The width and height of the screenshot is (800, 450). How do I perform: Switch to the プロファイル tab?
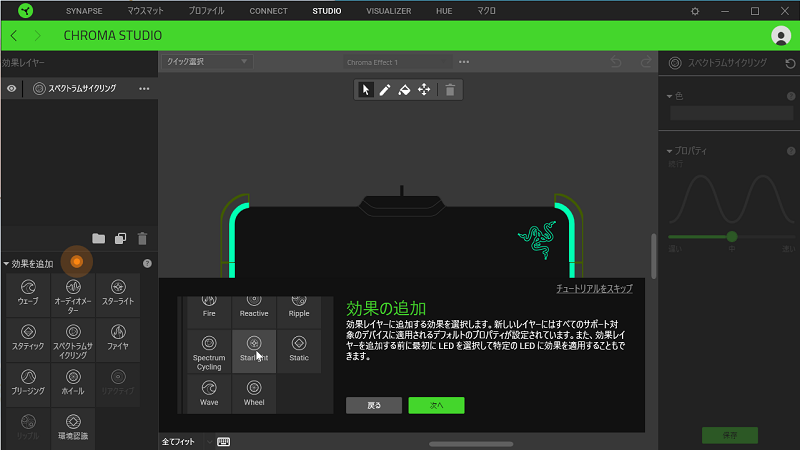[207, 11]
